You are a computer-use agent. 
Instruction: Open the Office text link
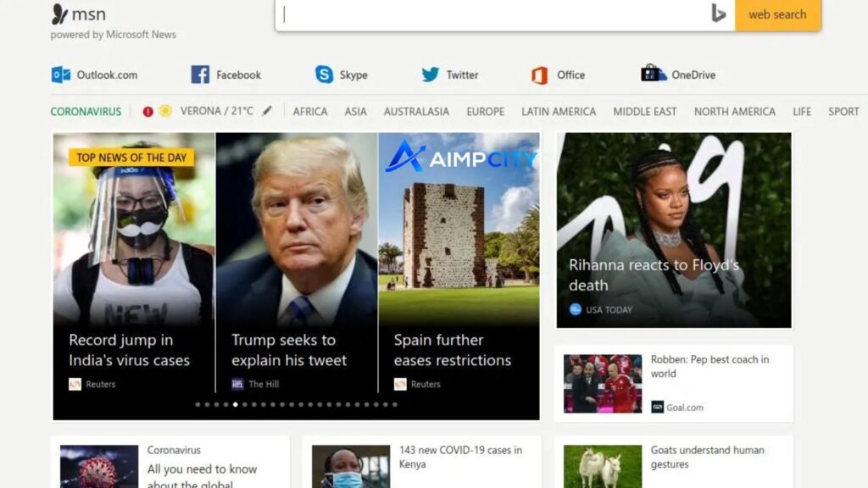point(570,75)
